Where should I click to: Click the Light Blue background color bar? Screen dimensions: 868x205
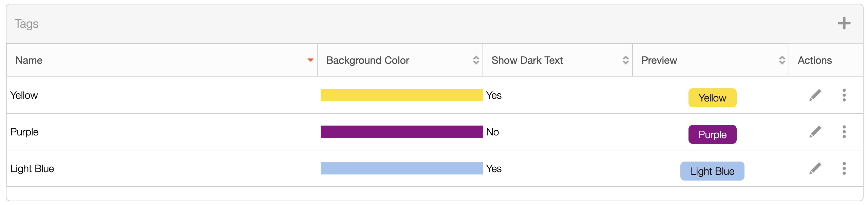click(x=401, y=168)
